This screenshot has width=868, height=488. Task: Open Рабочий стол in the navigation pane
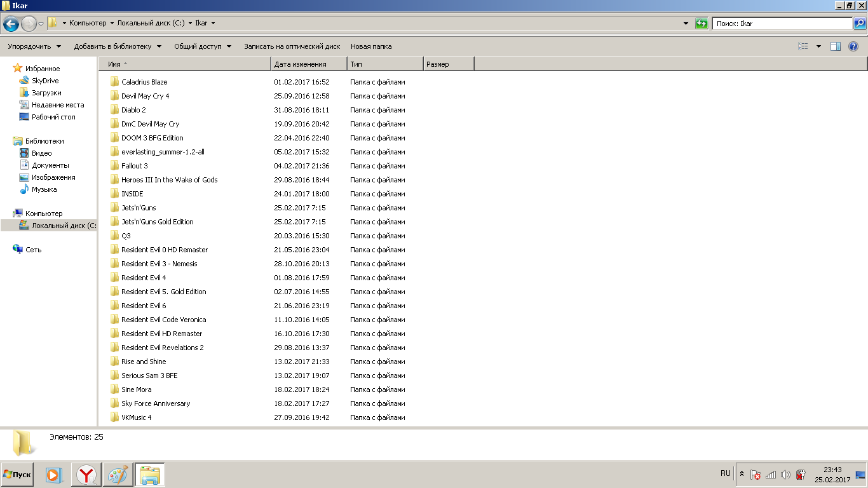point(53,117)
